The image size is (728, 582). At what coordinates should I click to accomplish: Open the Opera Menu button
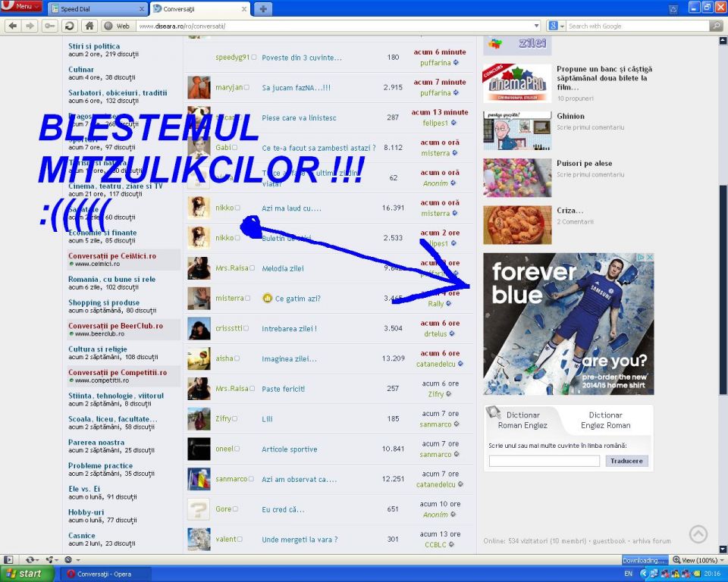(21, 6)
